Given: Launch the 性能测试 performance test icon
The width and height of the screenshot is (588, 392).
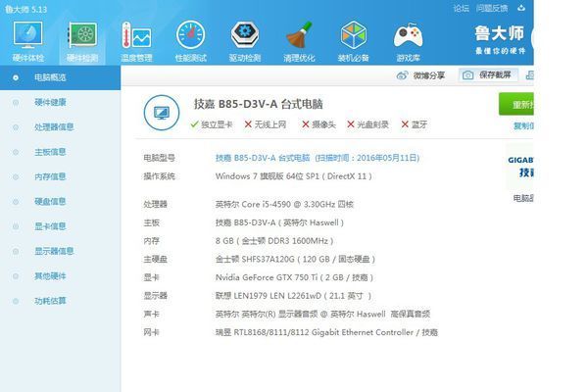Looking at the screenshot, I should pos(190,35).
